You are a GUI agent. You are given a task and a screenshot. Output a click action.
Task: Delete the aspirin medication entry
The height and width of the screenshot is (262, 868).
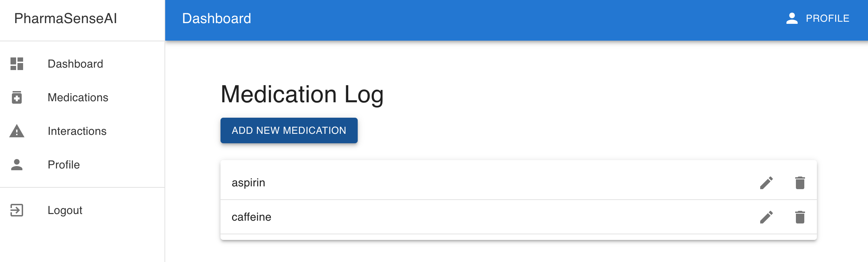800,183
